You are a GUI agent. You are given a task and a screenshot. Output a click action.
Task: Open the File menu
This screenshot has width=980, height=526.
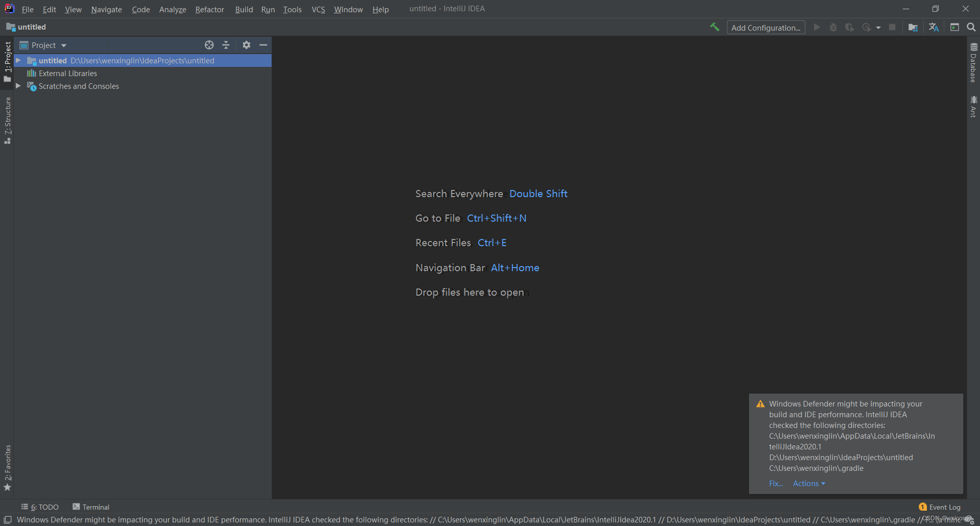coord(28,9)
